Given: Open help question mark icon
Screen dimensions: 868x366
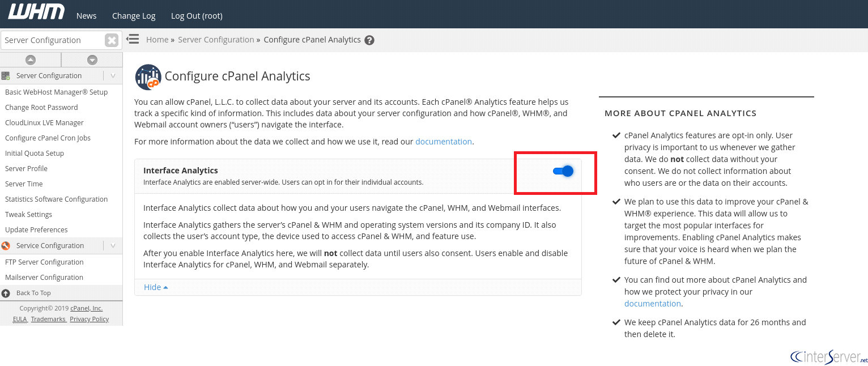Looking at the screenshot, I should click(369, 40).
